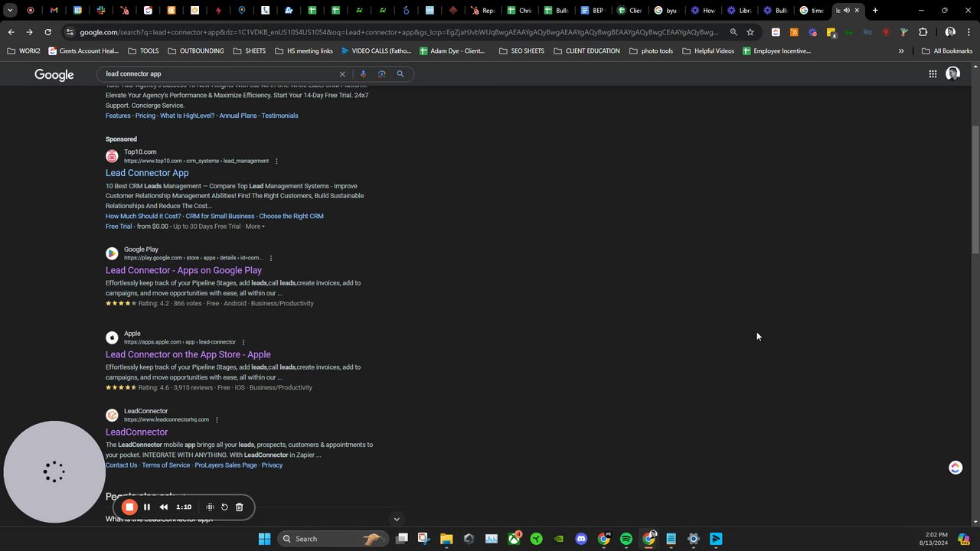Open the Testimonials sitelink
Screen dimensions: 980x551
pos(280,116)
